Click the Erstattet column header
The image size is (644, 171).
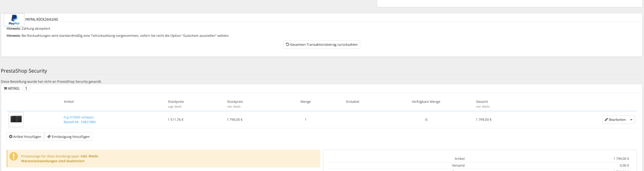click(x=353, y=102)
